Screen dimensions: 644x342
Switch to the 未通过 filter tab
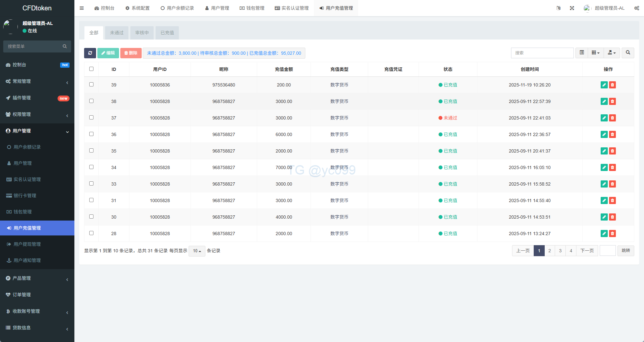click(116, 33)
